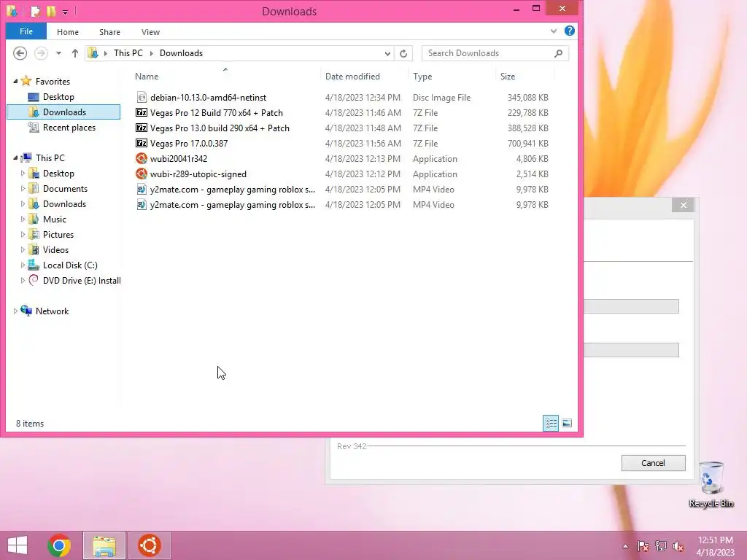Show hidden system tray icons
The height and width of the screenshot is (560, 747).
point(625,546)
